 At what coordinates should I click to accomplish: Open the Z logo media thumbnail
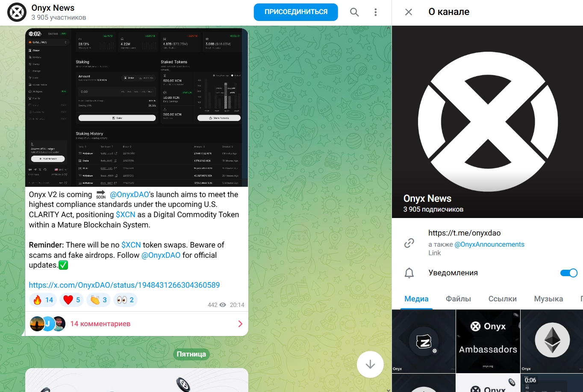(424, 341)
